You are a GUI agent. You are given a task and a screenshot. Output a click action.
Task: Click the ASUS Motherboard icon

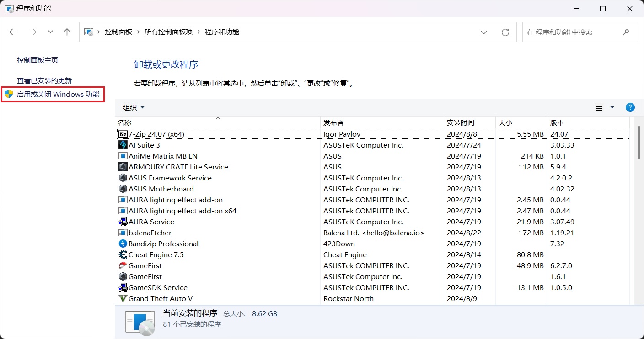coord(123,189)
